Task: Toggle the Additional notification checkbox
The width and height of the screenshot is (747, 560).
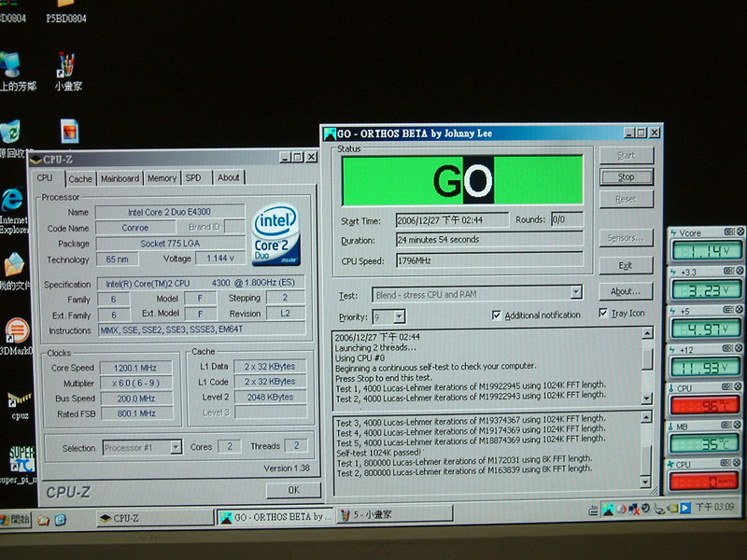Action: [x=497, y=315]
